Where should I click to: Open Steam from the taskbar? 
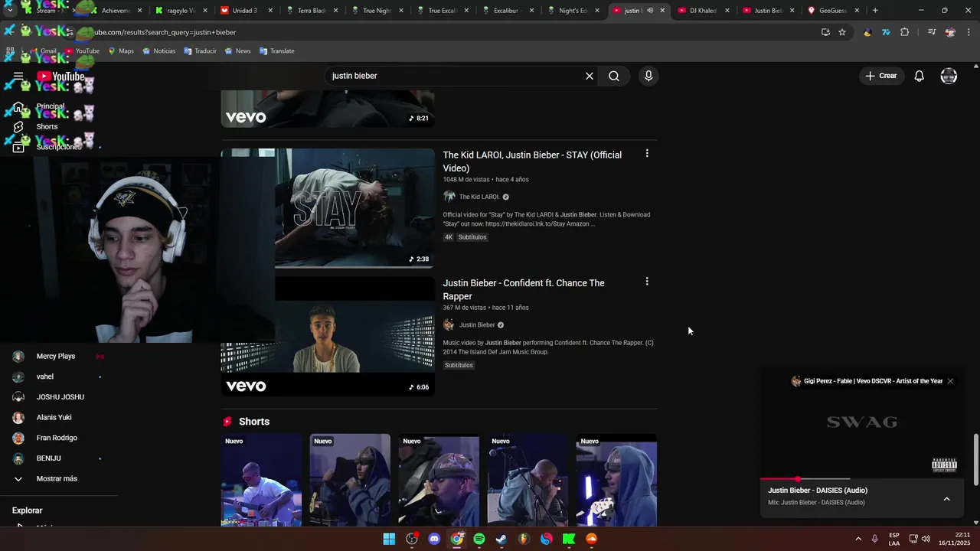coord(501,539)
